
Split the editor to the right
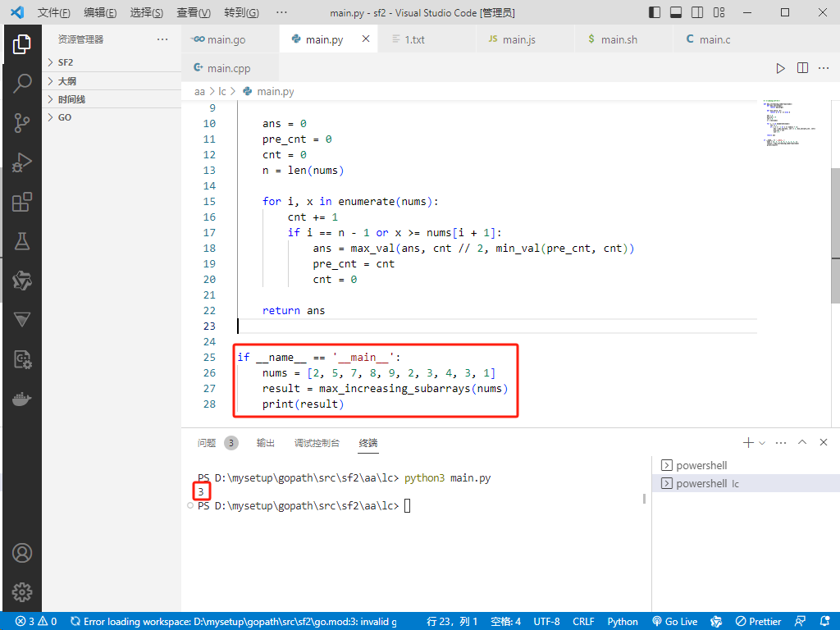click(x=802, y=68)
